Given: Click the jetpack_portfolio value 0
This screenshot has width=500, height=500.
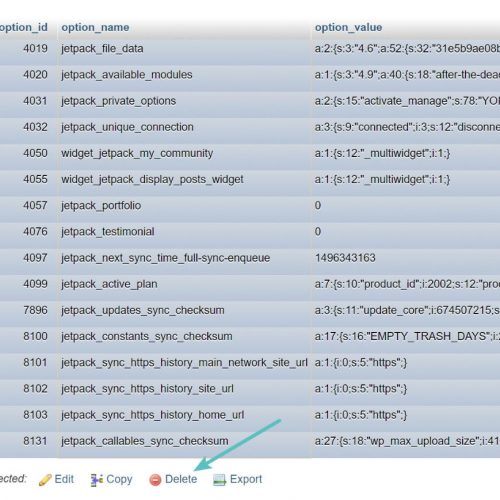Looking at the screenshot, I should pyautogui.click(x=318, y=206).
